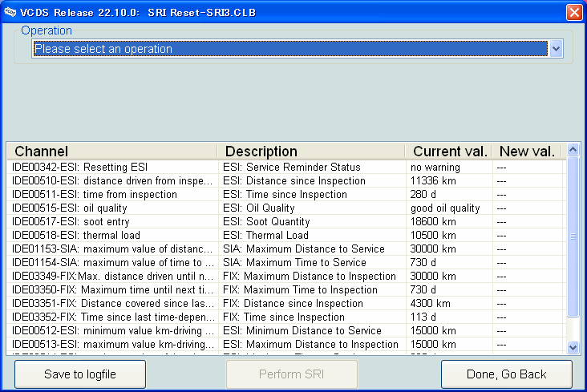The height and width of the screenshot is (392, 587).
Task: Click the Save to logfile button
Action: coord(80,374)
